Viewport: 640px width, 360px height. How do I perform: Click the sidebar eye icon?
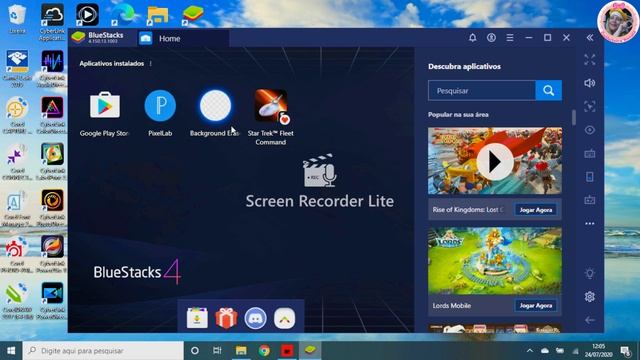[x=589, y=130]
